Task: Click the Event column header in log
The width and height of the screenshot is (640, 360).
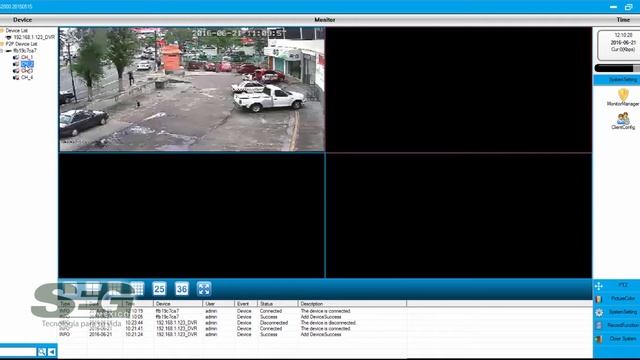Action: pos(246,304)
